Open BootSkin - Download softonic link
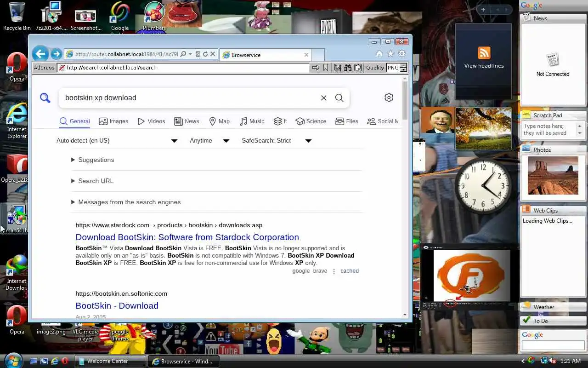The height and width of the screenshot is (368, 588). [117, 305]
